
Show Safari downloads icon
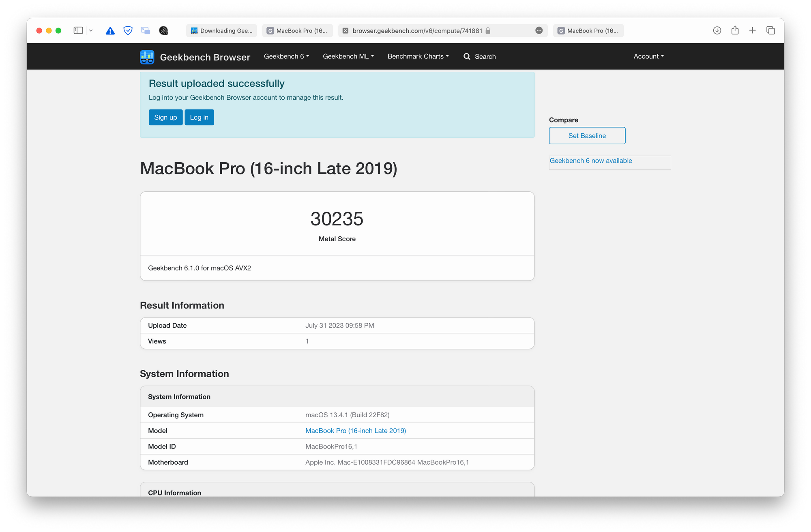click(x=717, y=30)
